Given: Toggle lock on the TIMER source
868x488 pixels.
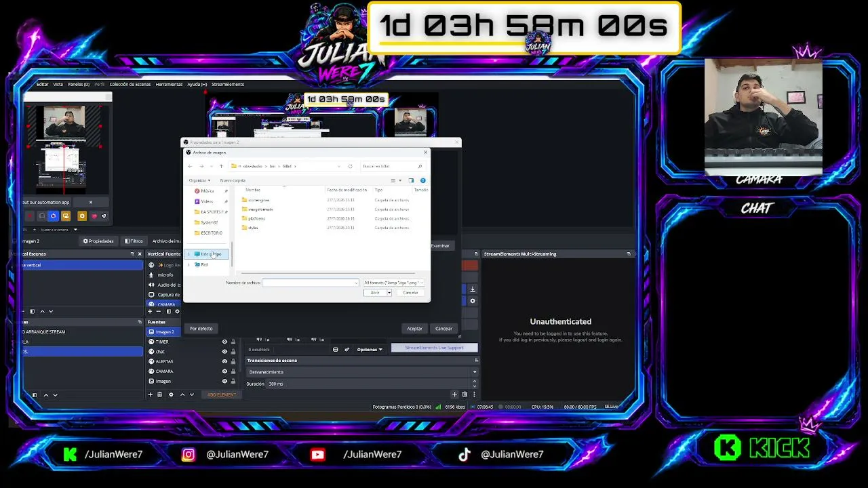Looking at the screenshot, I should (x=233, y=342).
